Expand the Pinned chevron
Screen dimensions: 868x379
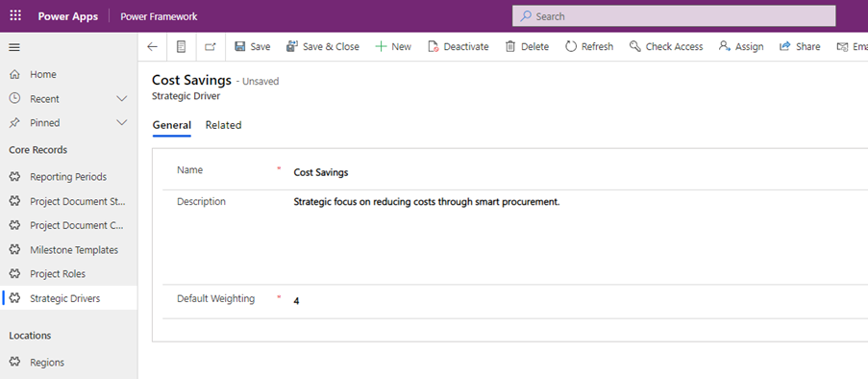122,123
